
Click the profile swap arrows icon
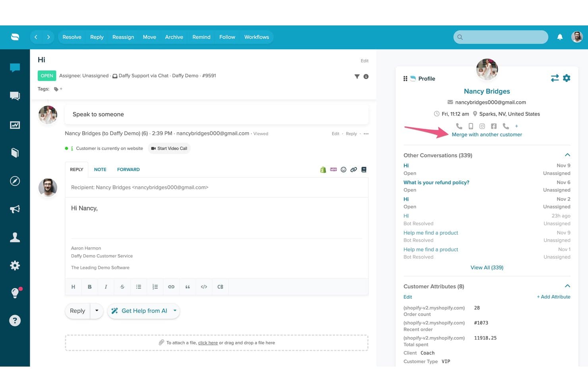[555, 78]
